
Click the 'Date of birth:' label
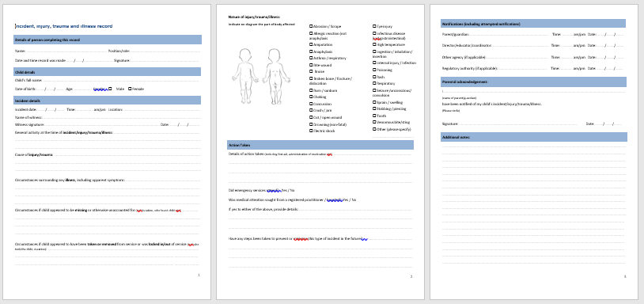(25, 89)
